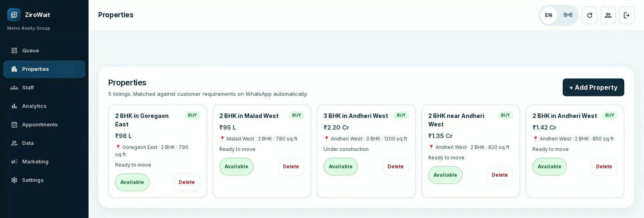Click the Staff group icon
This screenshot has width=644, height=218.
tap(14, 87)
